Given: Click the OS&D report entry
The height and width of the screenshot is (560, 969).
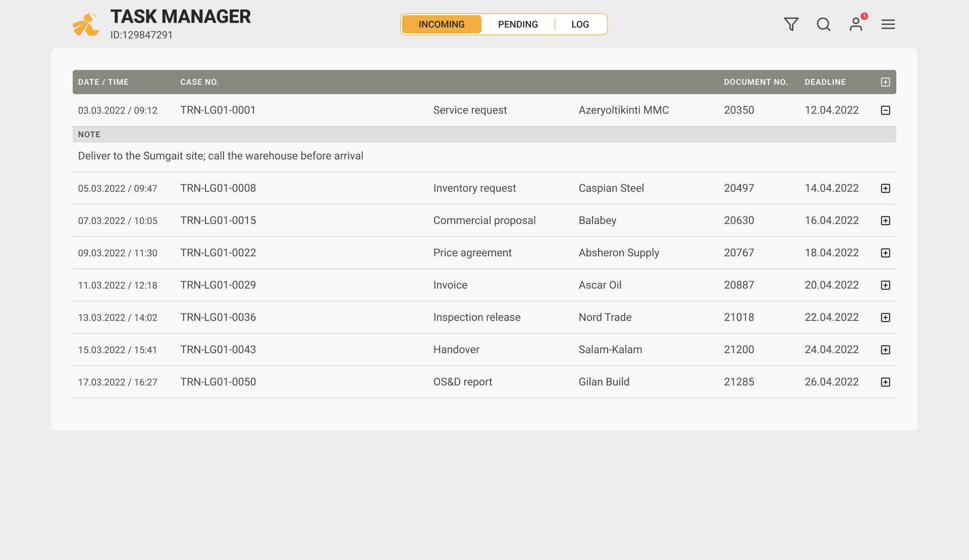Looking at the screenshot, I should (463, 382).
